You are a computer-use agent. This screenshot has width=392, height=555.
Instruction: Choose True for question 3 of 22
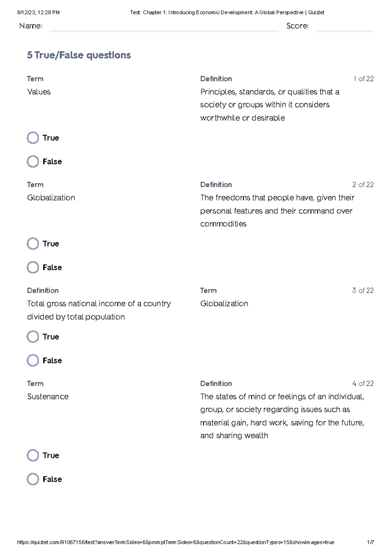(x=33, y=337)
